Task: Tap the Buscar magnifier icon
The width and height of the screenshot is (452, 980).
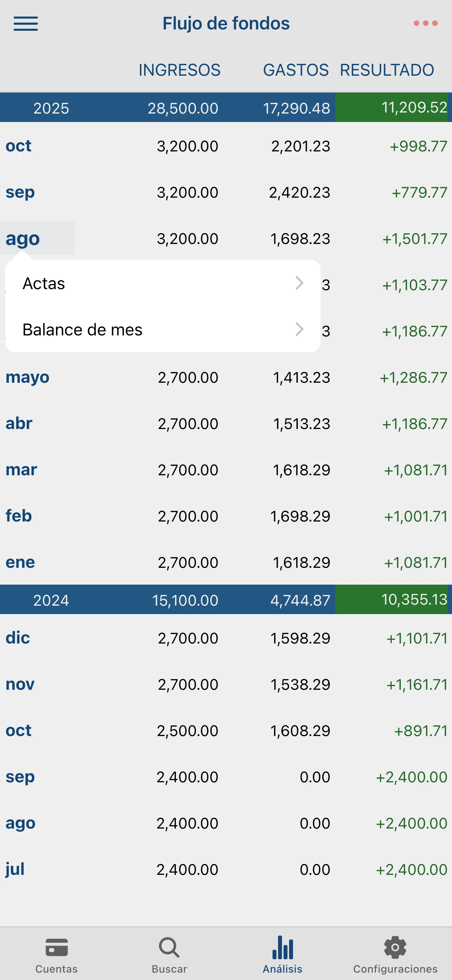Action: click(x=169, y=947)
